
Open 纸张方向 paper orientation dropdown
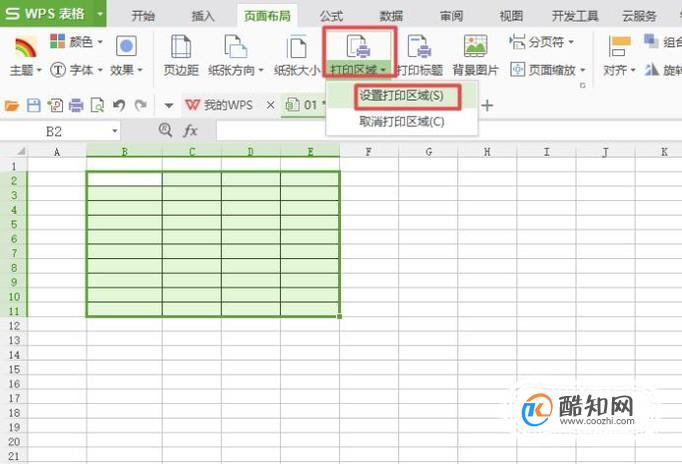[236, 70]
